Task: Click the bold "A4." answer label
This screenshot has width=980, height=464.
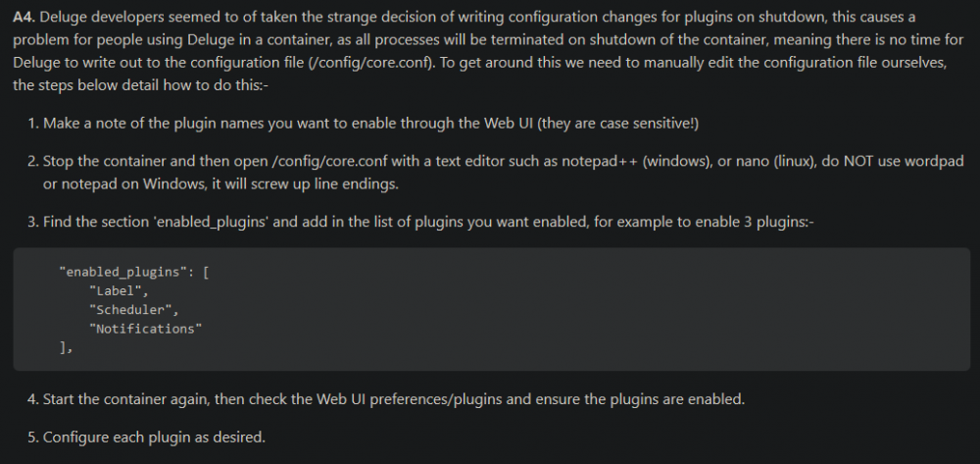Action: [x=24, y=17]
